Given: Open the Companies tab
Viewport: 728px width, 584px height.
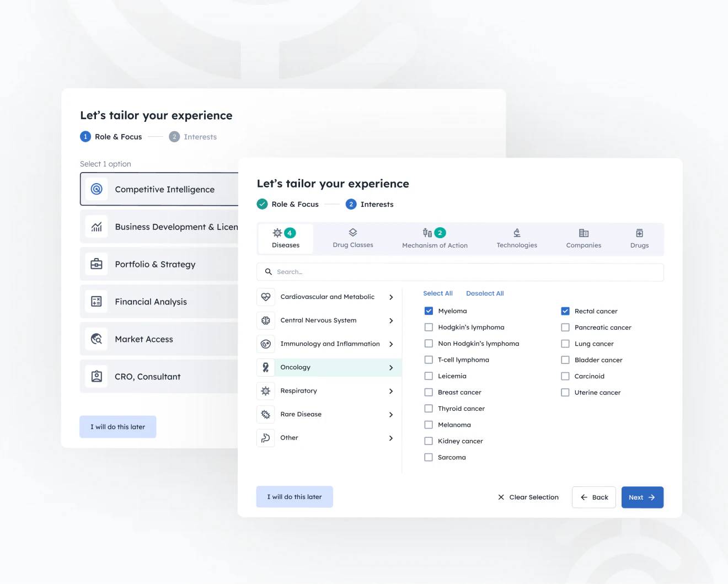Looking at the screenshot, I should click(x=584, y=239).
